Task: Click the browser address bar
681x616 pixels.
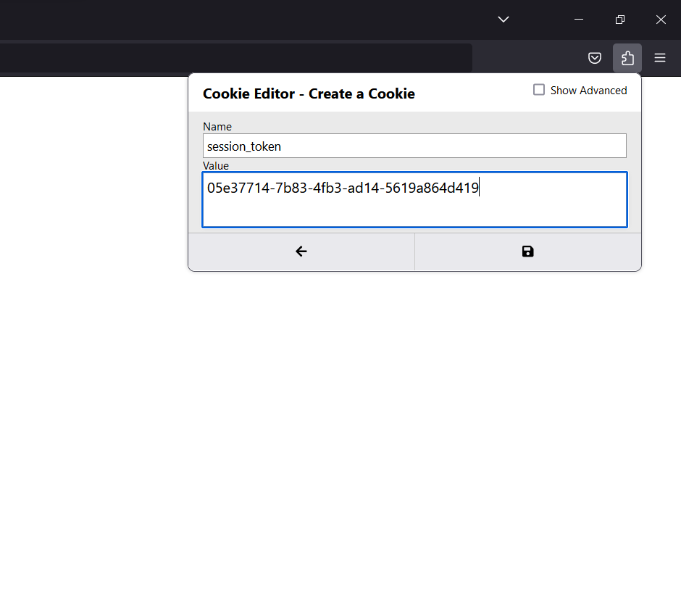Action: [236, 58]
